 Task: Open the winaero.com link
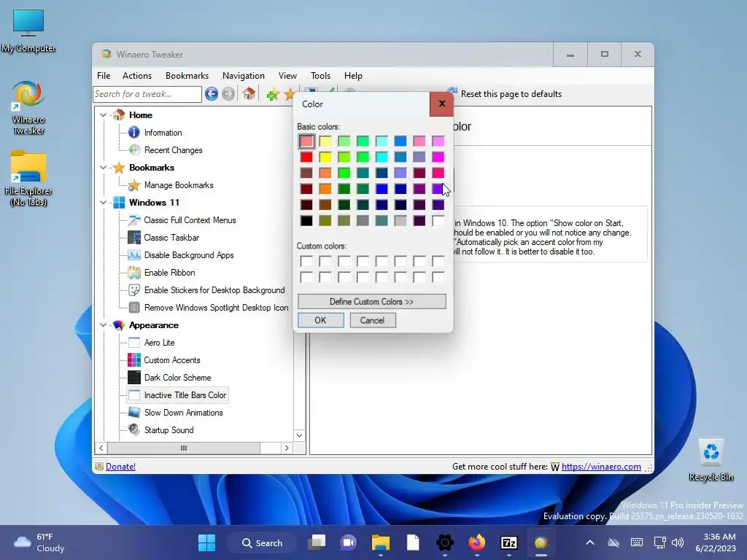[601, 467]
